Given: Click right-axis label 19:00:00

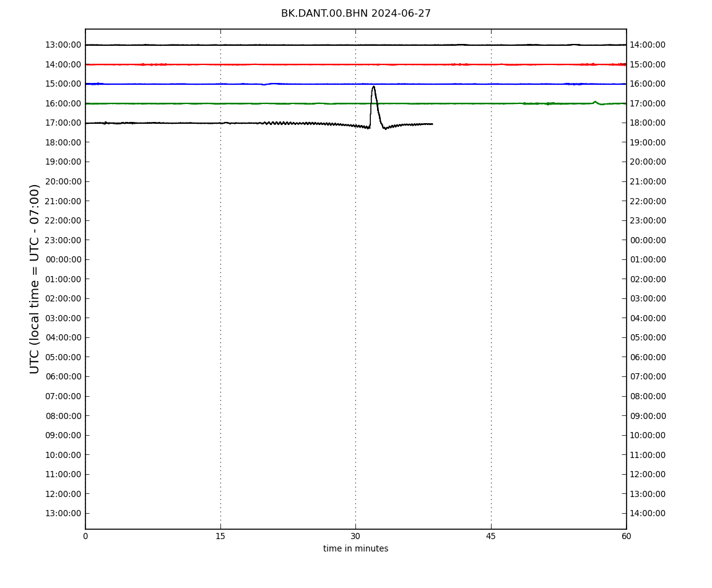Looking at the screenshot, I should point(648,142).
